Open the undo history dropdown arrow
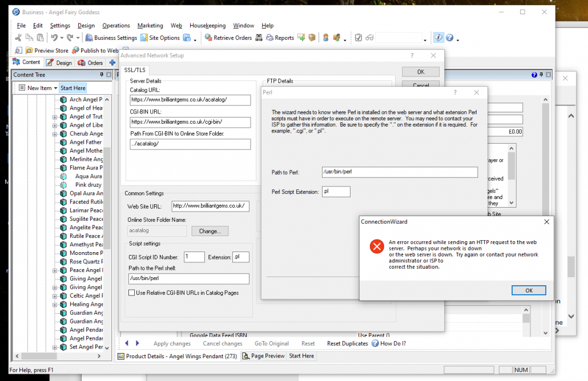Viewport: 588px width, 381px height. [62, 38]
